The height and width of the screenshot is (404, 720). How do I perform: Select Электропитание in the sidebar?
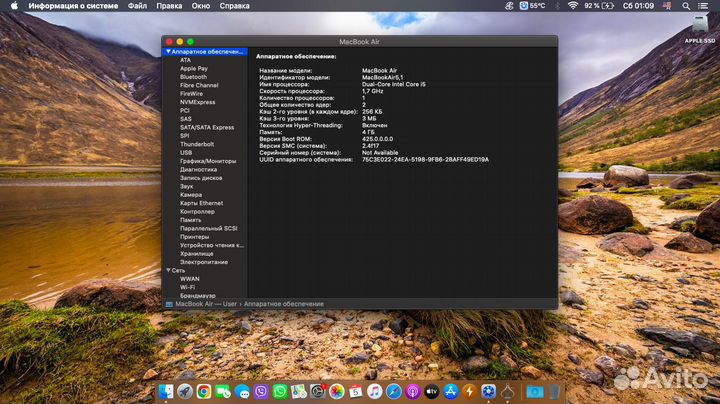204,262
